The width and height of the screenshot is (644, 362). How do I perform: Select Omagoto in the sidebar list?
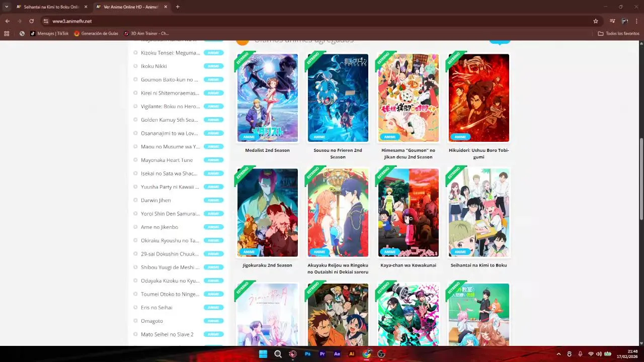(152, 321)
